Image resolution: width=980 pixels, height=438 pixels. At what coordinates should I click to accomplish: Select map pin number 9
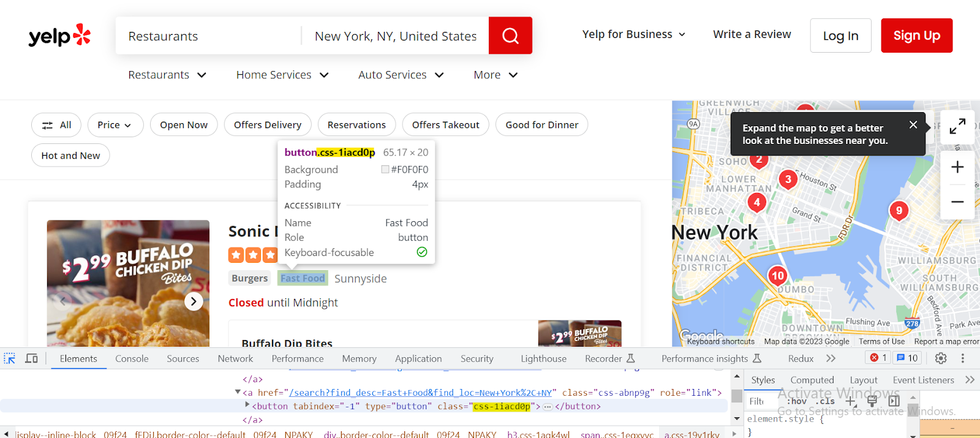point(899,211)
